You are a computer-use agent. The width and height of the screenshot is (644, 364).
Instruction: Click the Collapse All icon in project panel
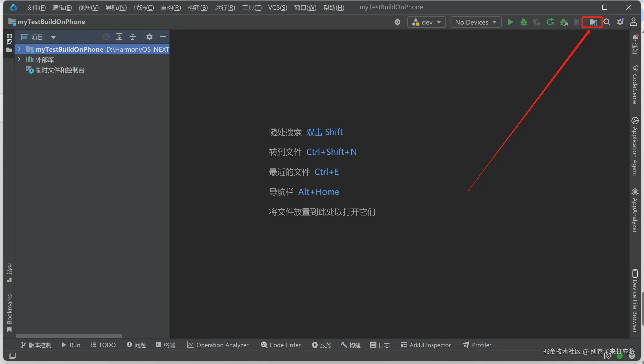coord(132,37)
